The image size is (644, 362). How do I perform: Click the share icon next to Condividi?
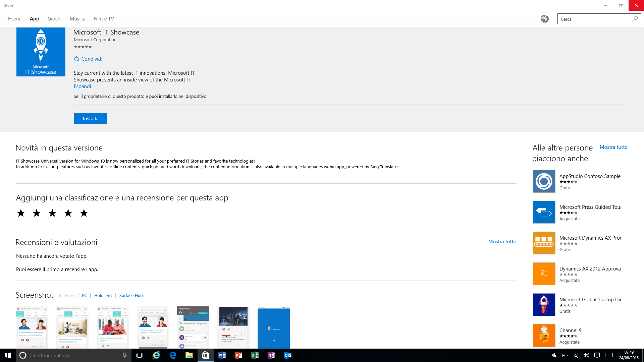click(76, 59)
